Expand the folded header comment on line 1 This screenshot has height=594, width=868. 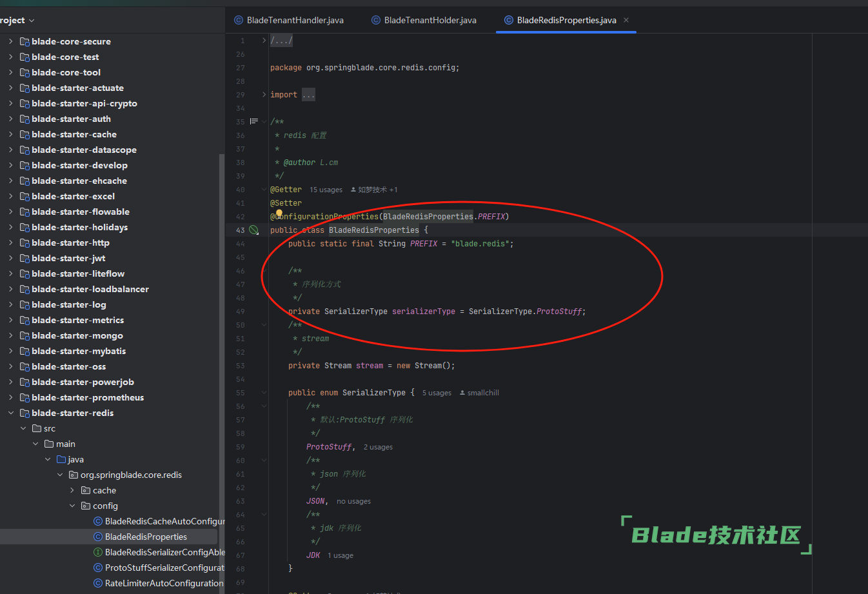[x=264, y=40]
